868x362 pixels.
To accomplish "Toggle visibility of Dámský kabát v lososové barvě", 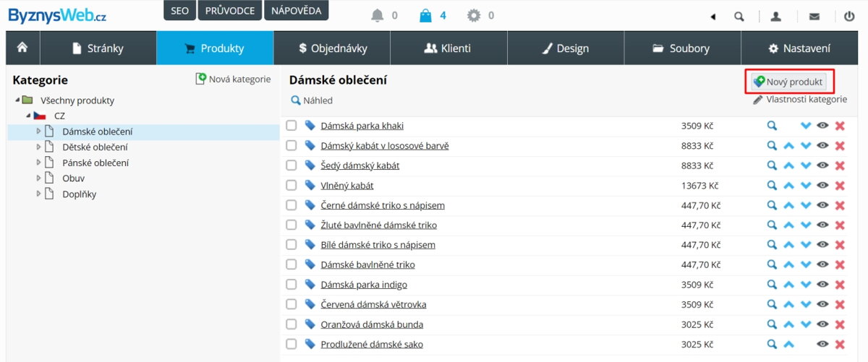I will (822, 146).
